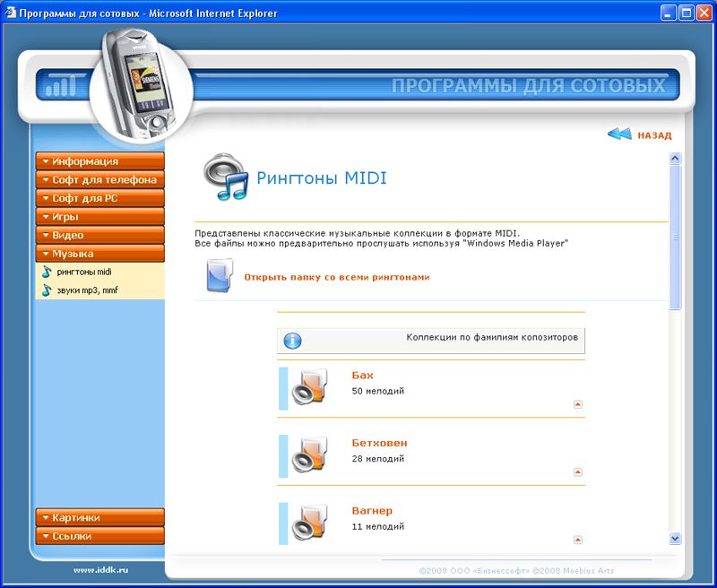Screen dimensions: 717x588
Task: Expand the Информация menu section
Action: point(99,161)
